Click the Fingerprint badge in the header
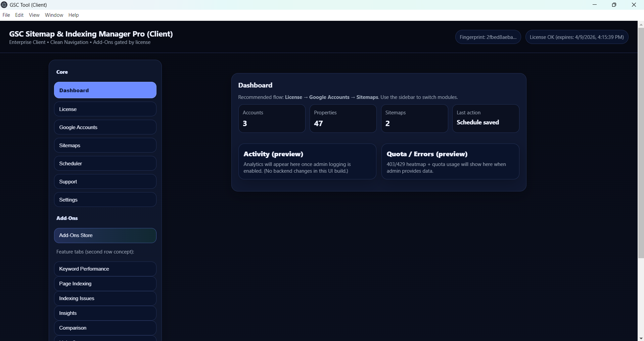The width and height of the screenshot is (644, 341). (x=488, y=37)
